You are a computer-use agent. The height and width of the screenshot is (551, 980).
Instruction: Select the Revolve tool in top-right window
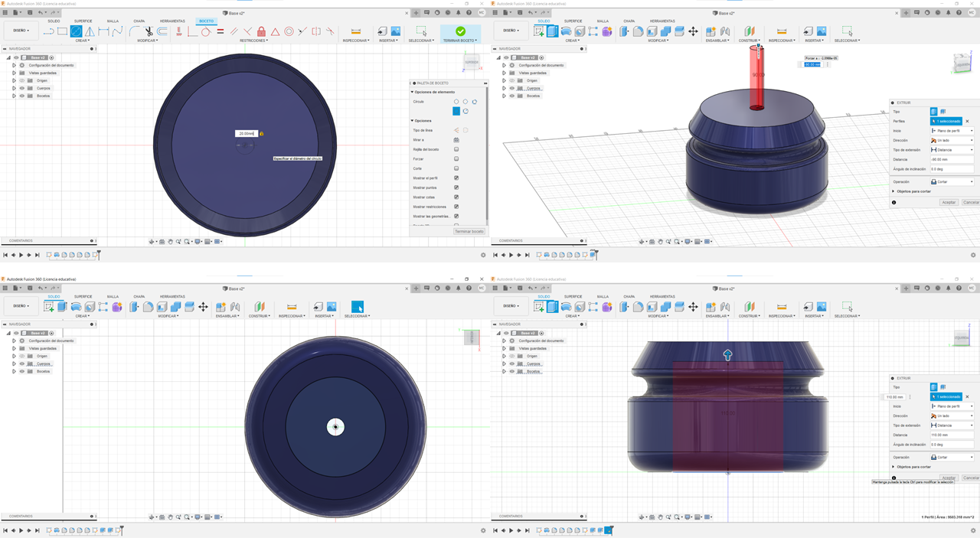pyautogui.click(x=566, y=31)
